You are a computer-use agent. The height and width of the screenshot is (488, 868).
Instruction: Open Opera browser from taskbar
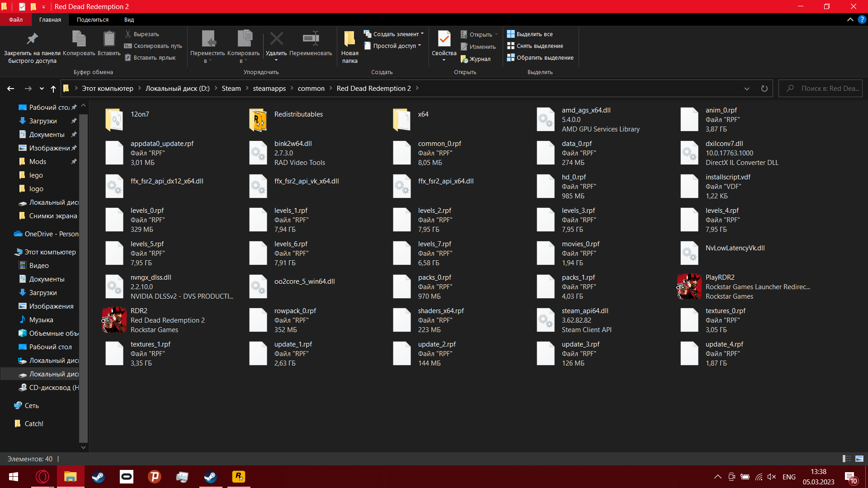42,477
